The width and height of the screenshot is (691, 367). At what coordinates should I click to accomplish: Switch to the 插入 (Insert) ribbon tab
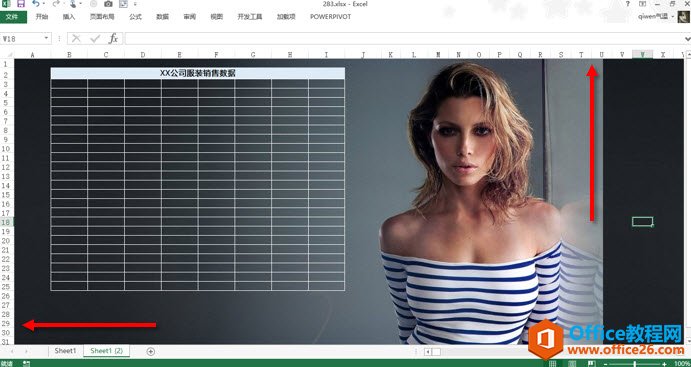69,17
